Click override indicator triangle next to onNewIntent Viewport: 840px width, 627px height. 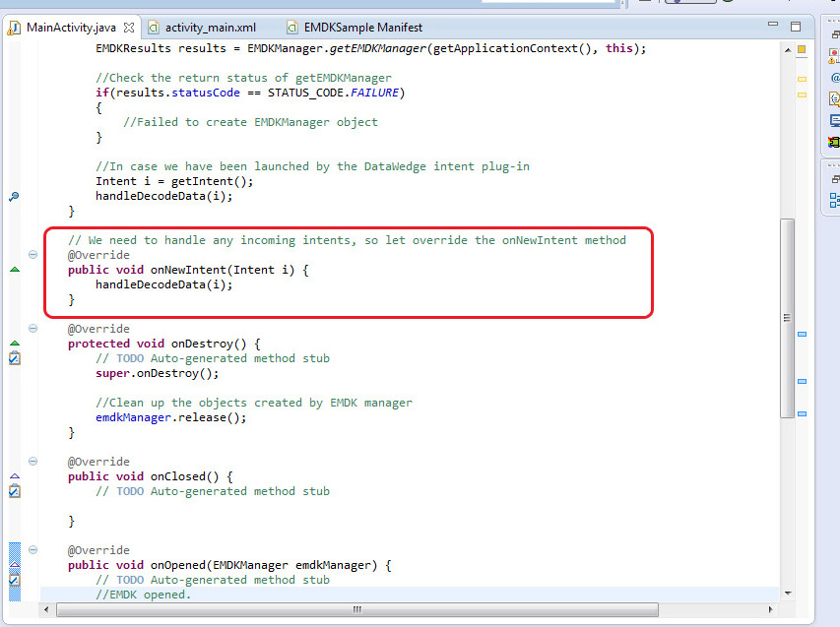click(x=14, y=270)
